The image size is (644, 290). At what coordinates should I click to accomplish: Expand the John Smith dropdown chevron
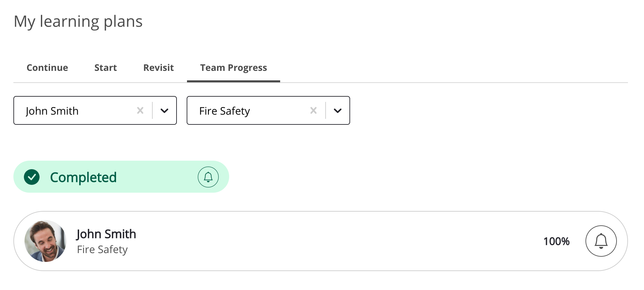click(x=164, y=111)
